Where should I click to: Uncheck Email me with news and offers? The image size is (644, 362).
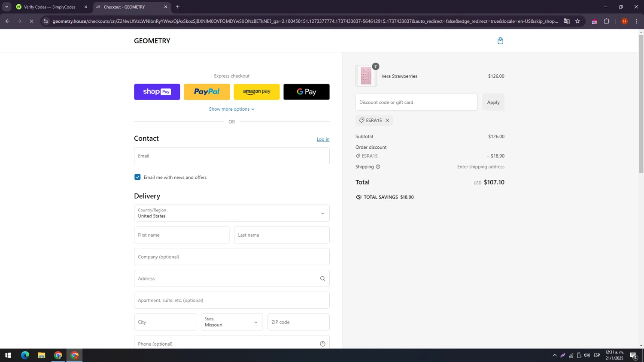137,177
